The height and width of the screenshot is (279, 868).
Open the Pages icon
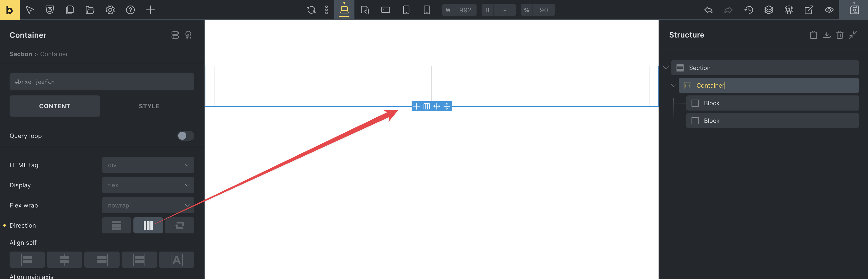coord(70,10)
